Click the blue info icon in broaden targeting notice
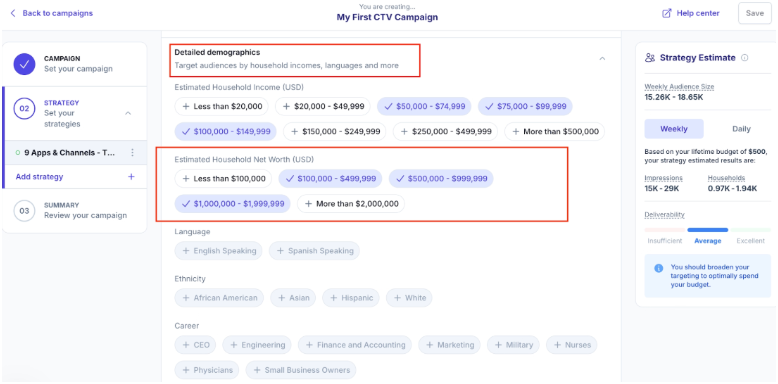Viewport: 778px width, 384px height. (659, 268)
